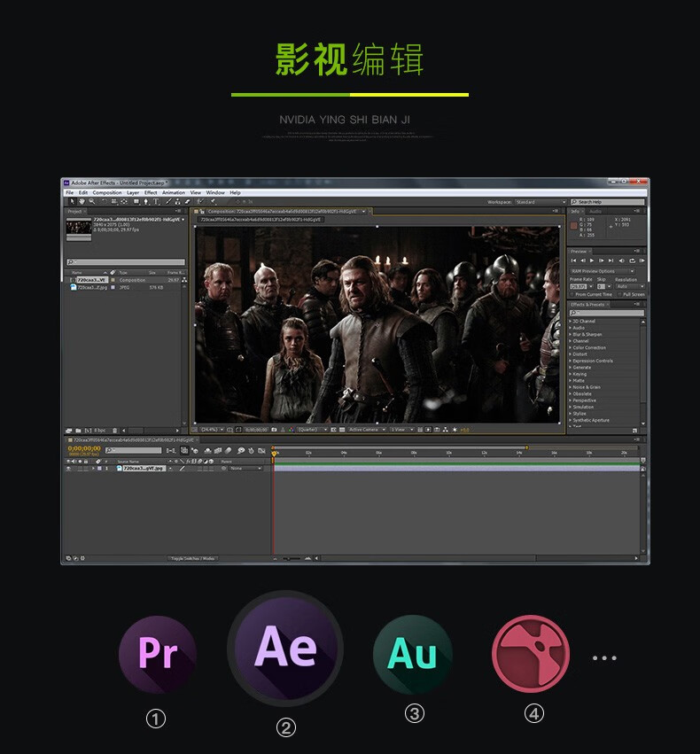Toggle Transparency Grid in viewer
This screenshot has width=700, height=754.
coord(342,430)
